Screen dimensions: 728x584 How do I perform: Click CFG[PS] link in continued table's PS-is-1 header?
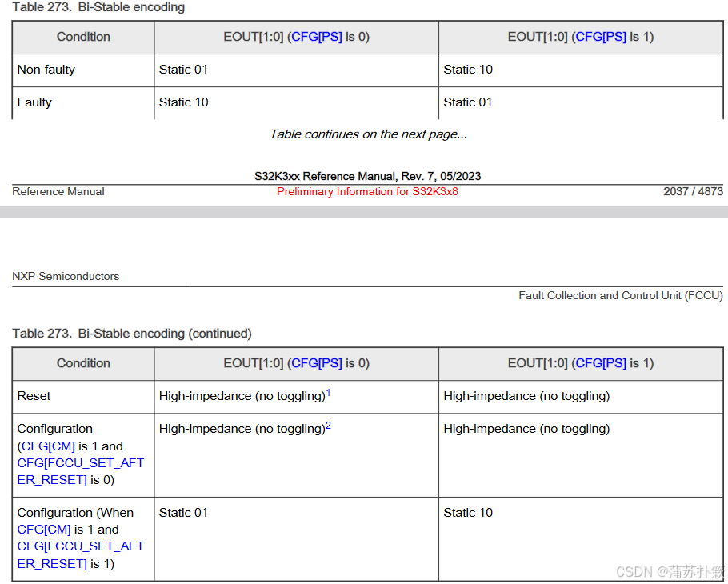click(601, 363)
